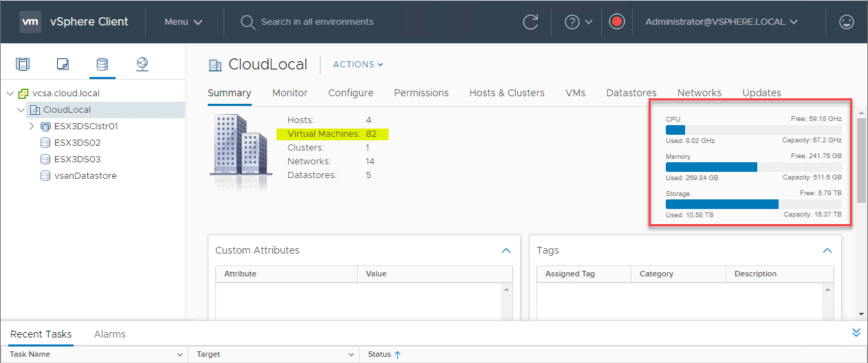Screen dimensions: 868x363
Task: Open the help question mark icon
Action: (572, 22)
